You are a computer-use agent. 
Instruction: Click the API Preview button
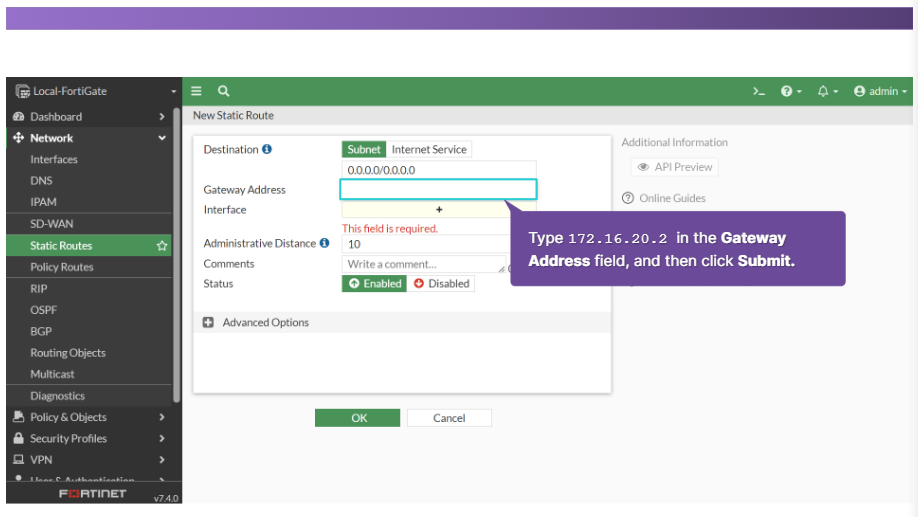tap(674, 167)
